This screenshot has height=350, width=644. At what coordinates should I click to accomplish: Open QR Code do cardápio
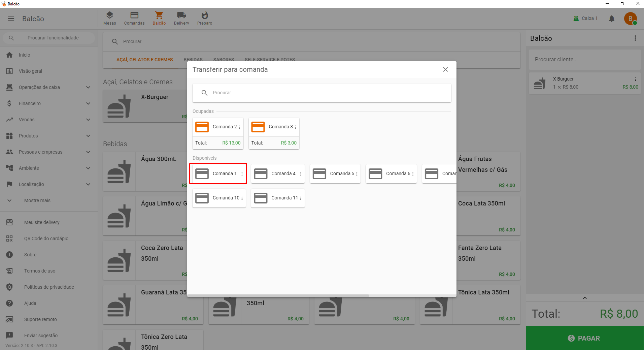click(x=49, y=238)
